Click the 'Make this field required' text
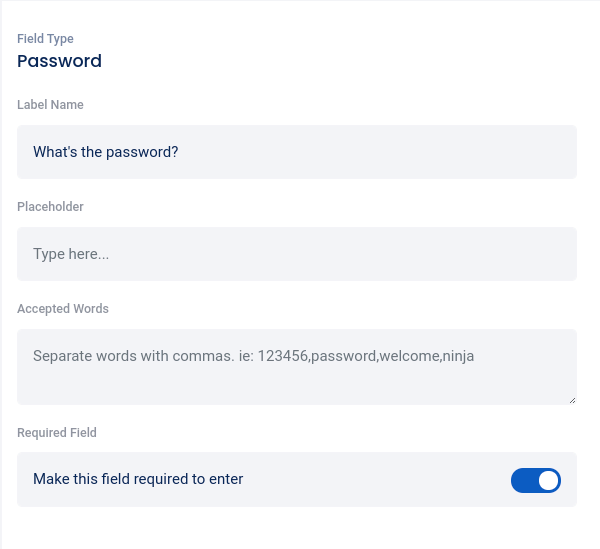Viewport: 600px width, 549px height. (x=138, y=479)
